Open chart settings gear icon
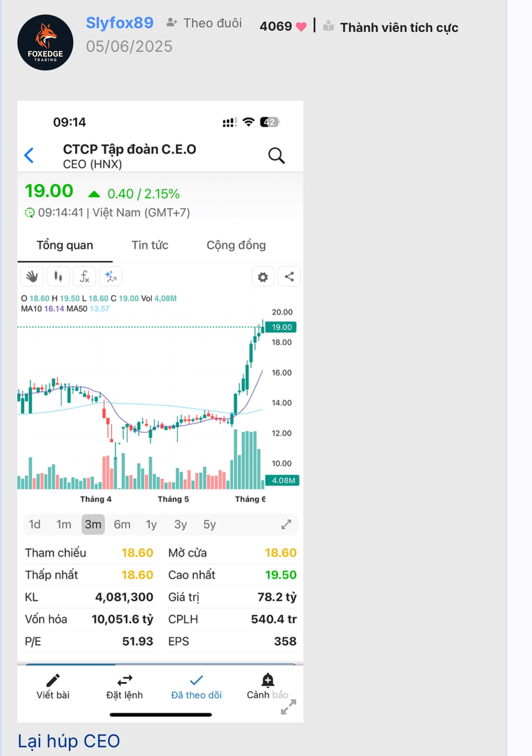The image size is (532, 756). click(x=263, y=277)
